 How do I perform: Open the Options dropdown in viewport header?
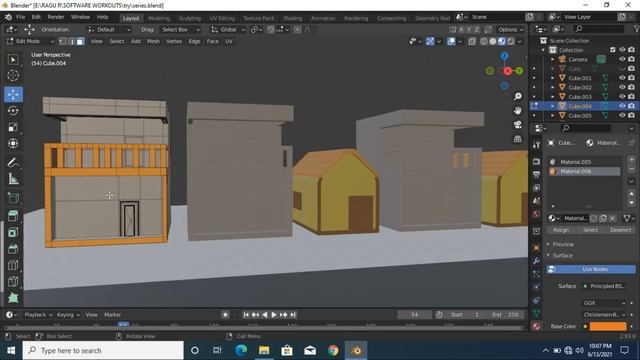click(x=510, y=29)
